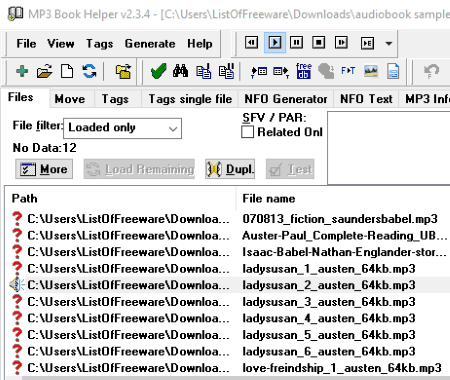Open the Generate menu
Screen dimensions: 450x380
click(x=150, y=44)
